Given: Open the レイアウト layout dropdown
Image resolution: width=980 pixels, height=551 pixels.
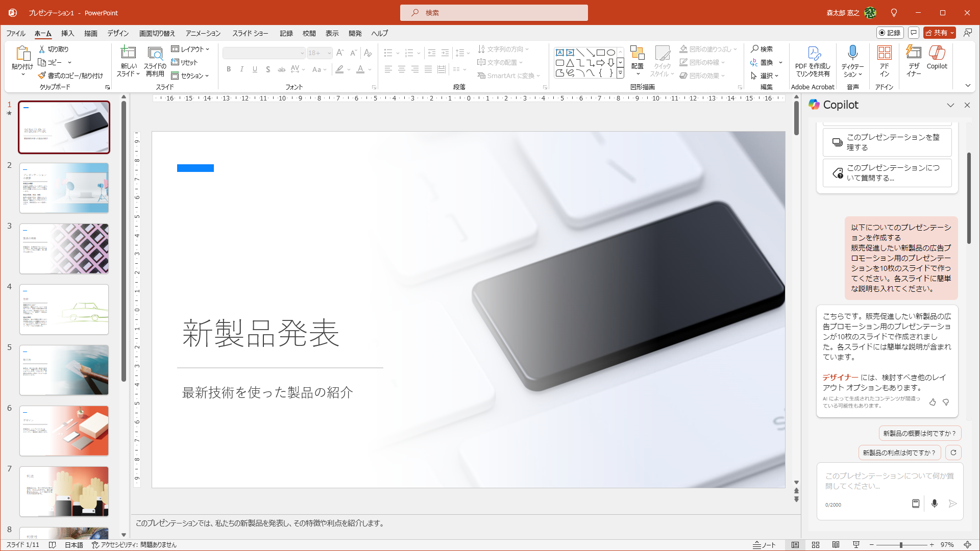Looking at the screenshot, I should [x=191, y=49].
